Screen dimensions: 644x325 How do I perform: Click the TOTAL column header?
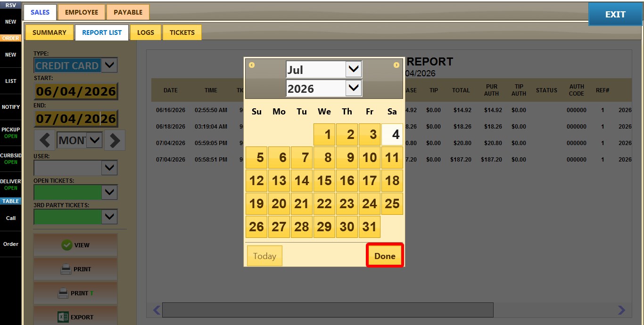click(461, 90)
